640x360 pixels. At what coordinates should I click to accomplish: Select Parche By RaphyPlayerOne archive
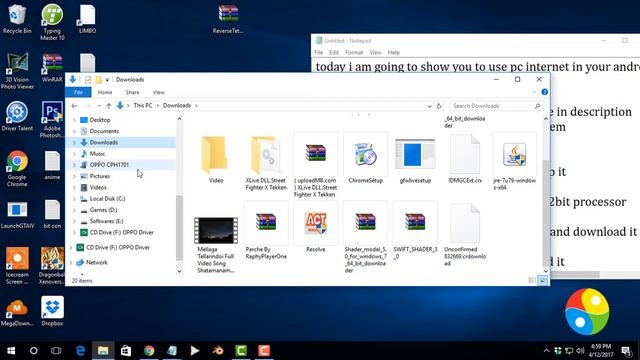(266, 231)
